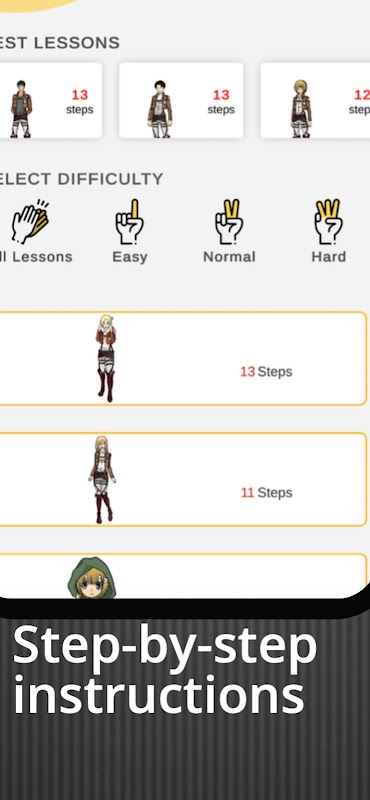Choose the Easy one-finger hand icon
This screenshot has height=800, width=370.
point(130,222)
